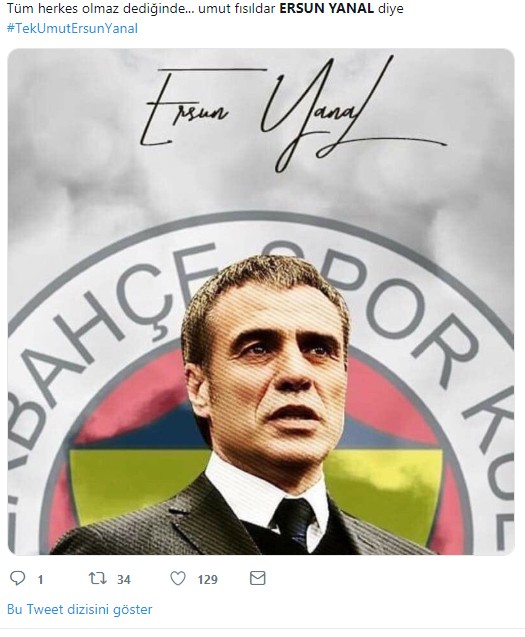This screenshot has width=525, height=637.
Task: Click the like count 129
Action: pyautogui.click(x=208, y=579)
